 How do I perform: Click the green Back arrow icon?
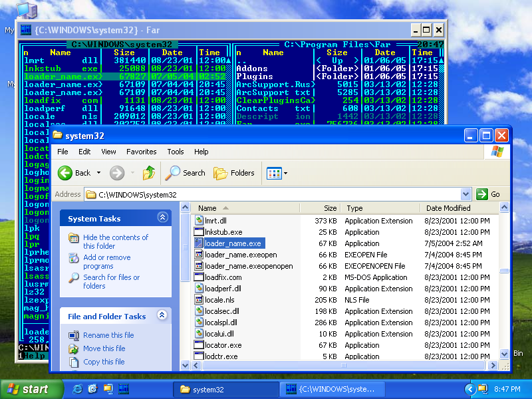pos(65,173)
